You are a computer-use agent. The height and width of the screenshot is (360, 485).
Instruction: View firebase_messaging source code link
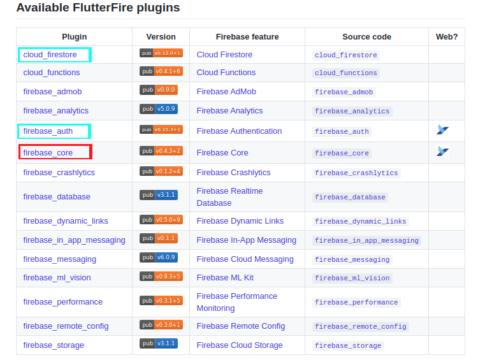(x=352, y=259)
